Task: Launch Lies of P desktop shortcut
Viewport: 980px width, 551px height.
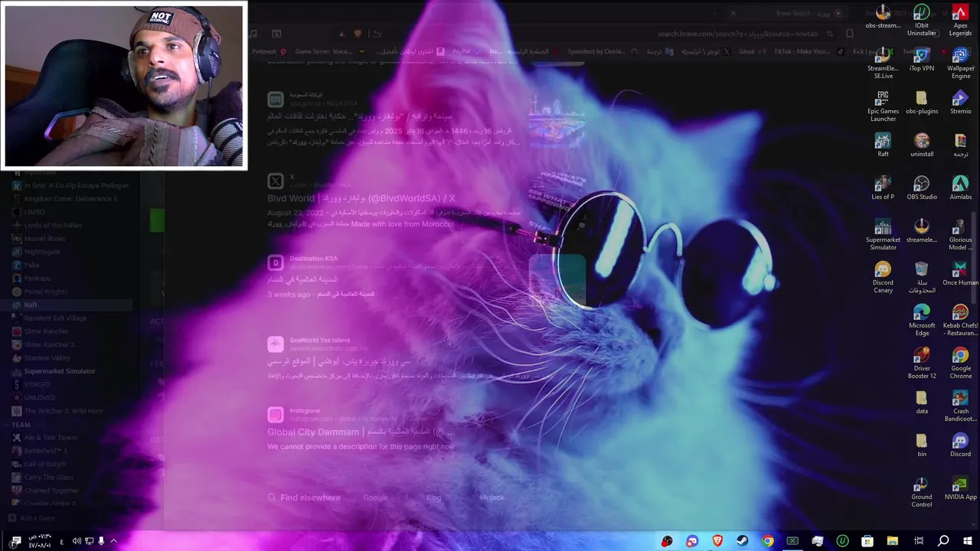Action: coord(883,188)
